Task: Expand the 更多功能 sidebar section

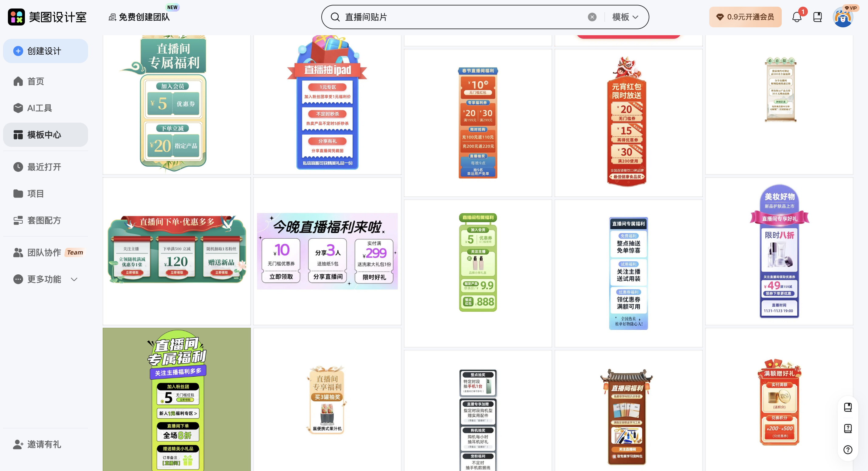Action: click(x=46, y=279)
